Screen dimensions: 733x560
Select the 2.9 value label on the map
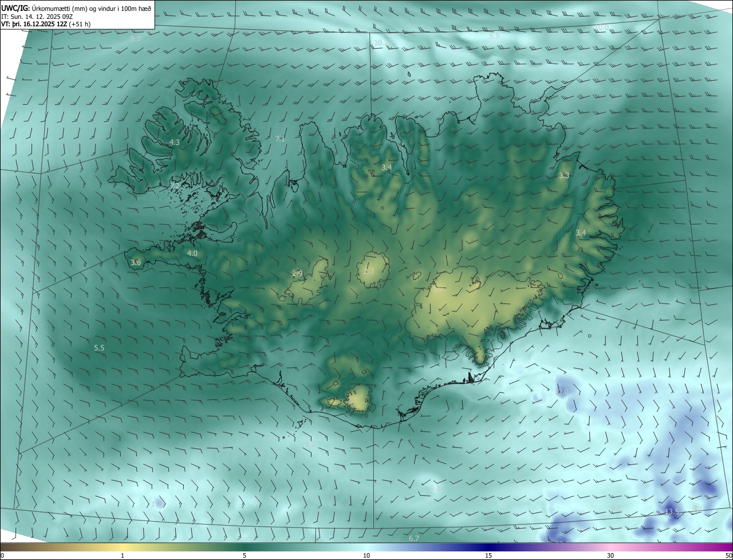(297, 273)
